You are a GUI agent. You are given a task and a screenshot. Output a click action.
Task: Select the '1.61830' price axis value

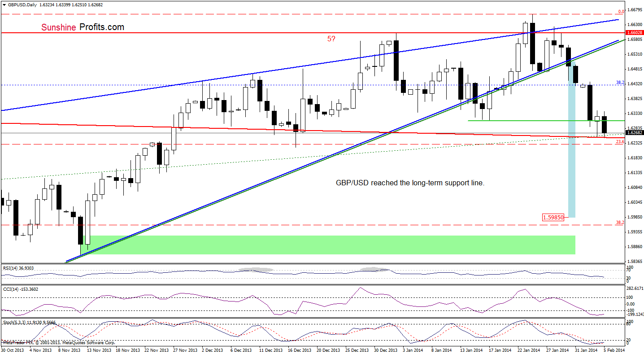click(634, 157)
